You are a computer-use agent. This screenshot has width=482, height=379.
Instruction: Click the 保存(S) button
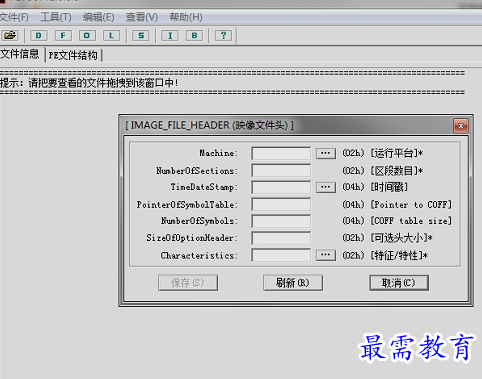188,283
